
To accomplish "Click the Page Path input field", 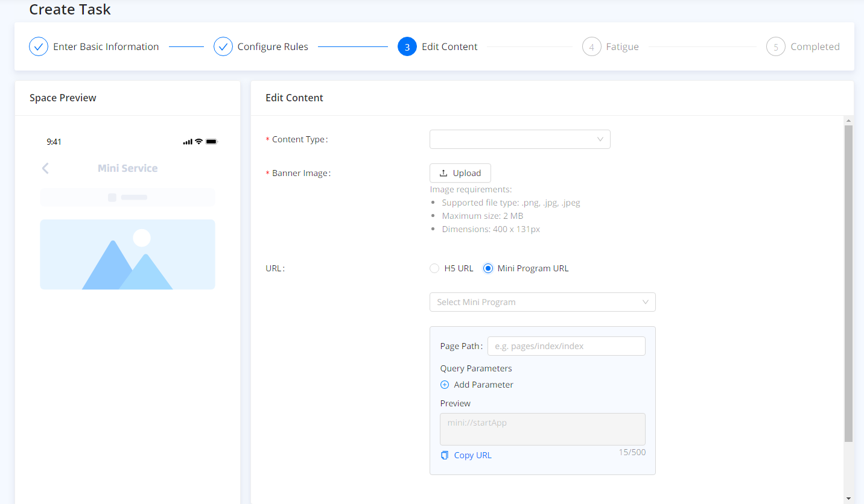I will pos(566,346).
